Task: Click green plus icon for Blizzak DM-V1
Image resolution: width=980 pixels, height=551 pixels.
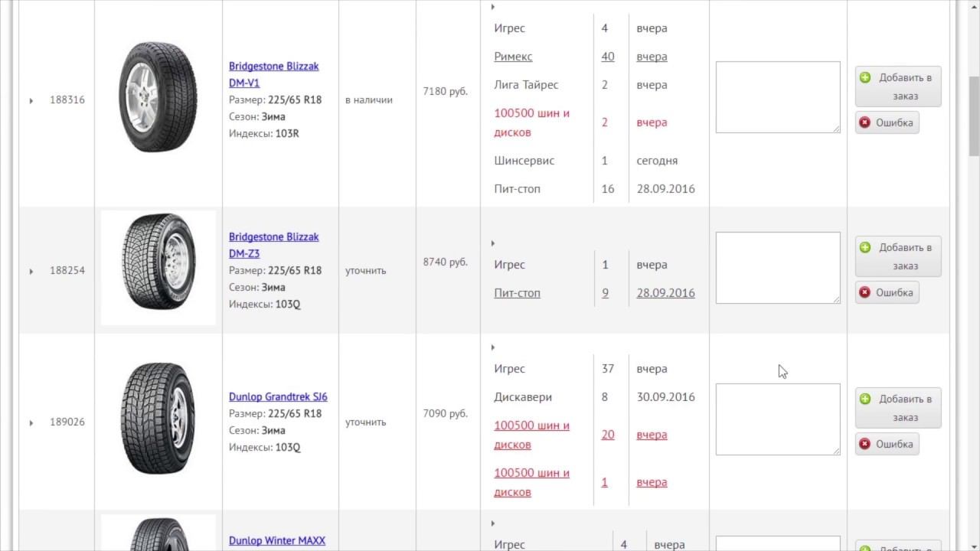Action: [865, 77]
